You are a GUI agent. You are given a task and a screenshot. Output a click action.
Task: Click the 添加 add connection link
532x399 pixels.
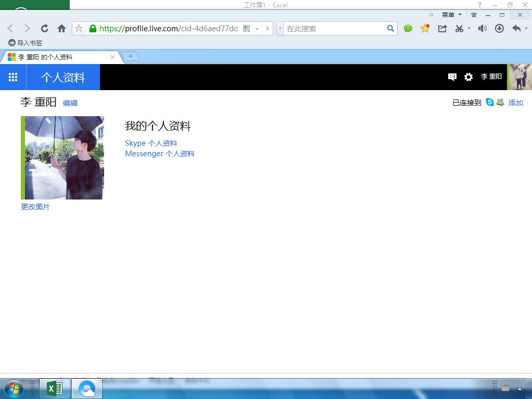click(x=516, y=103)
